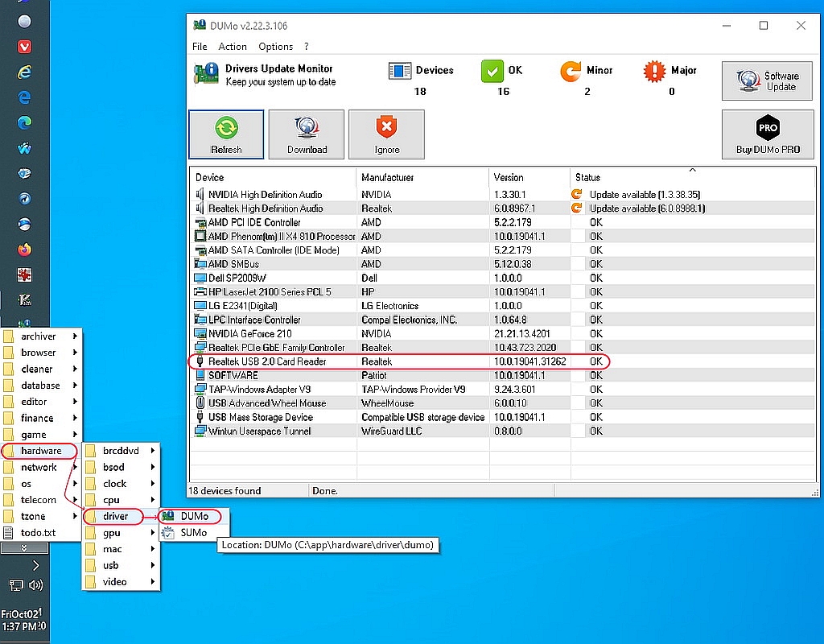Click update icon for NVIDIA audio status
This screenshot has height=644, width=824.
(x=576, y=194)
